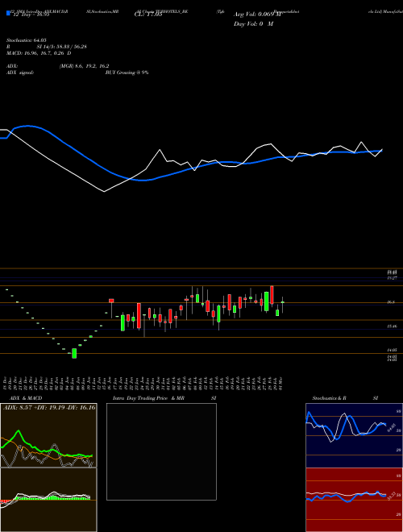This screenshot has height=532, width=403.
Task: Open the MACD histogram chart panel
Action: click(48, 500)
